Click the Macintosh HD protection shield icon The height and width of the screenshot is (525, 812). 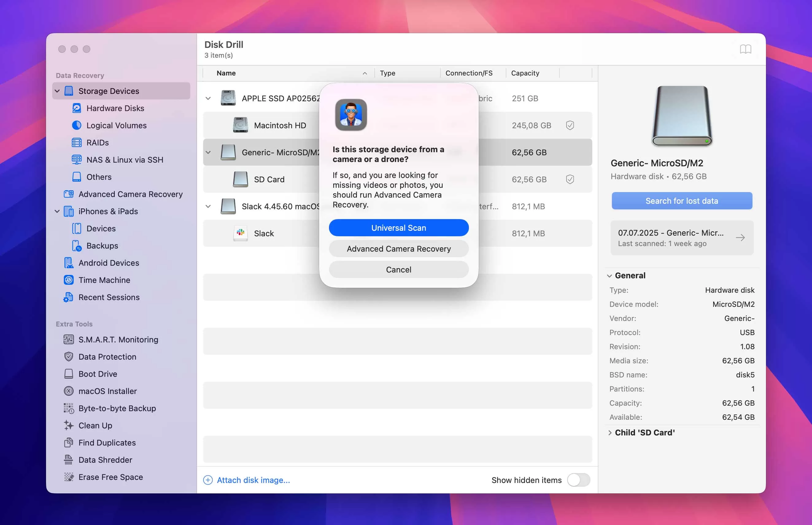tap(570, 125)
